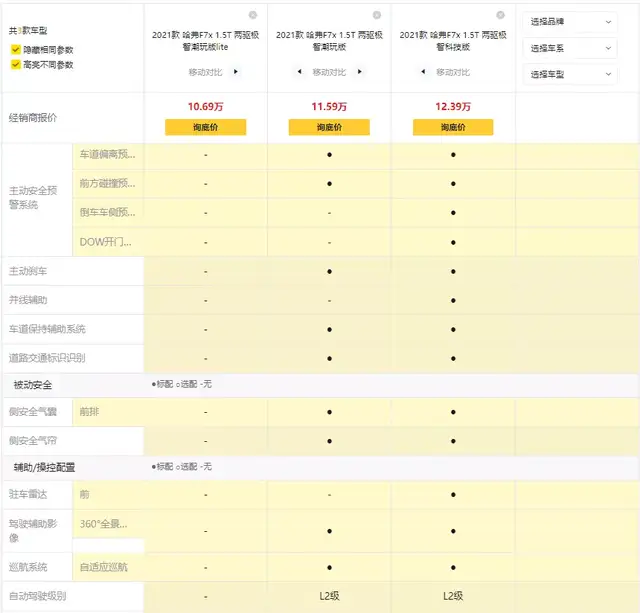Remove the 智潮玩版 model from comparison

377,15
